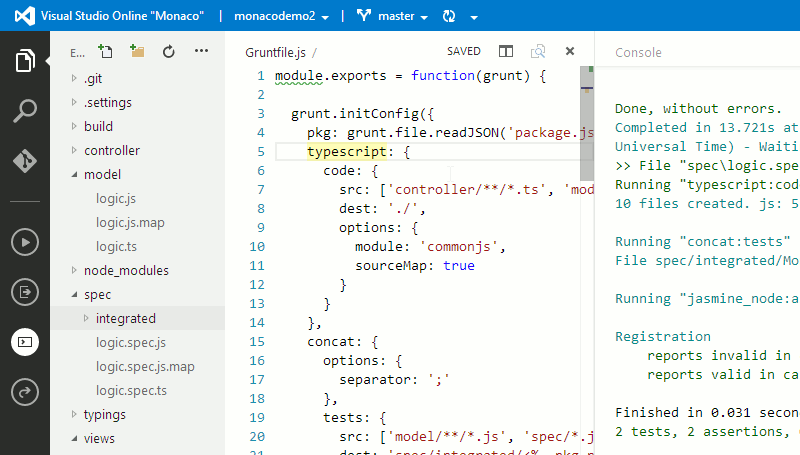Open the Git view in sidebar

[x=25, y=161]
